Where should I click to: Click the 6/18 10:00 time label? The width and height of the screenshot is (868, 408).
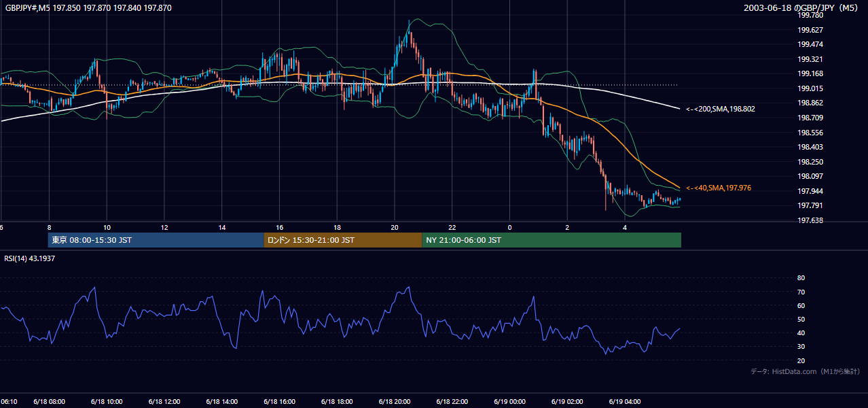coord(107,402)
